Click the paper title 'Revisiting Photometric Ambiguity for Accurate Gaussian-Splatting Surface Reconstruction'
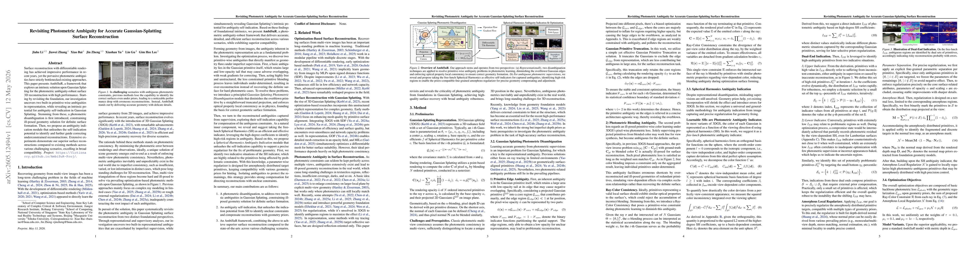Viewport: 980px width, 254px height. pyautogui.click(x=96, y=34)
